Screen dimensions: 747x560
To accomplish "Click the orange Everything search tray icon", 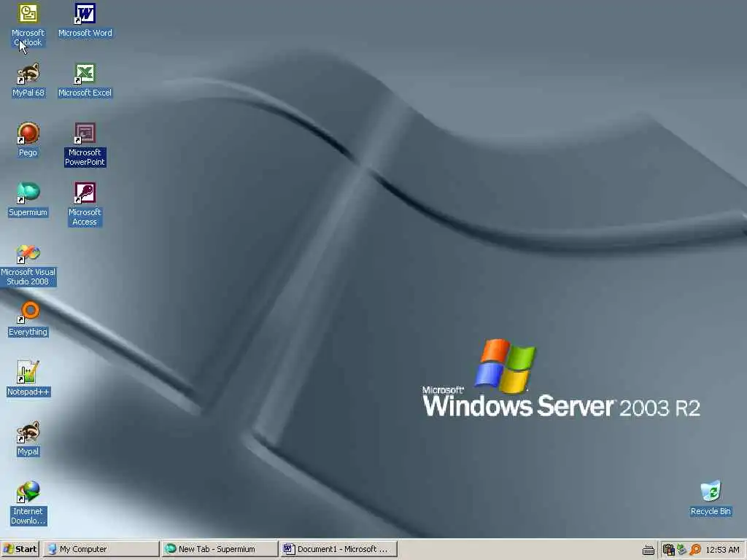I will click(x=695, y=550).
